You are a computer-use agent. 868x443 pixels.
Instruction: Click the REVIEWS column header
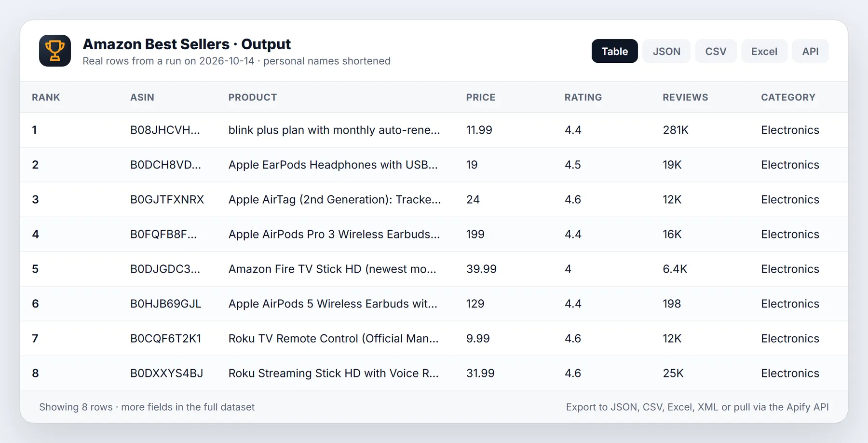click(x=685, y=97)
